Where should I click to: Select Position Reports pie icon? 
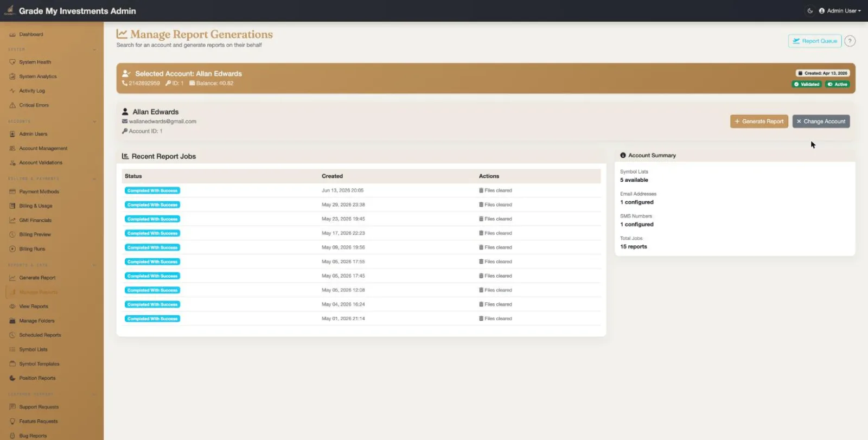pyautogui.click(x=12, y=378)
